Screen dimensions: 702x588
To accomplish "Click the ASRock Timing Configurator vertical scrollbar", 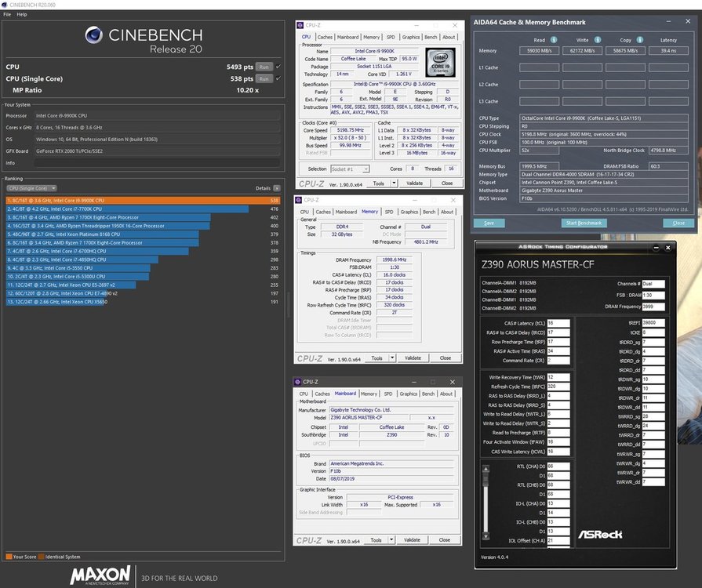I will coord(486,502).
